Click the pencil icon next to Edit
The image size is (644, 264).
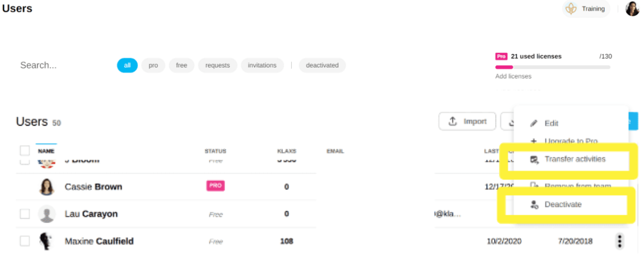[x=534, y=123]
